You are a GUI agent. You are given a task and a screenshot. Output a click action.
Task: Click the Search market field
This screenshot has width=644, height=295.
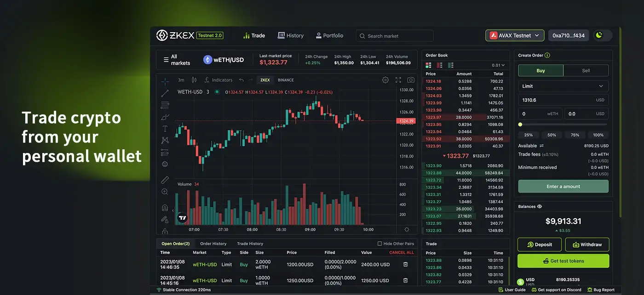coord(394,36)
